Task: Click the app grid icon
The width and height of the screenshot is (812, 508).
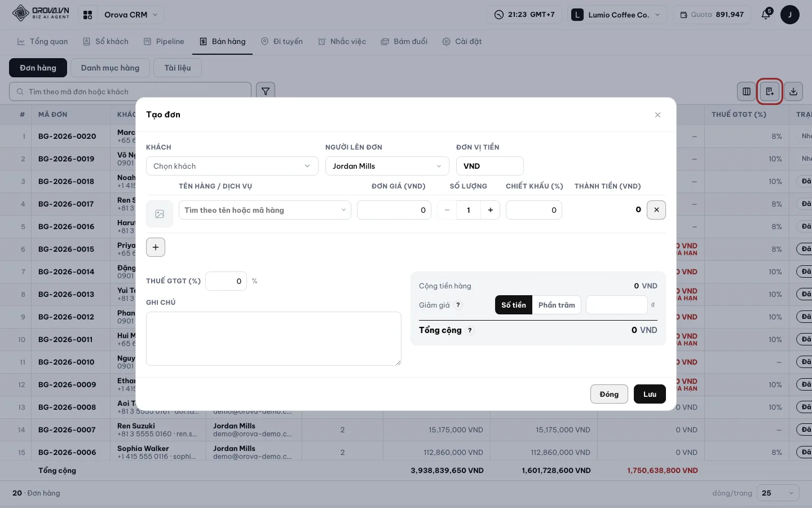Action: (88, 15)
